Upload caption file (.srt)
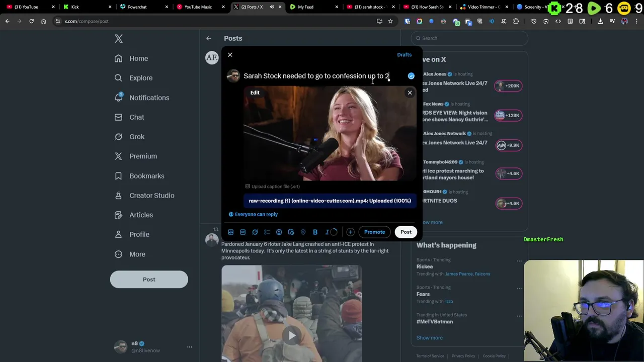 click(272, 187)
